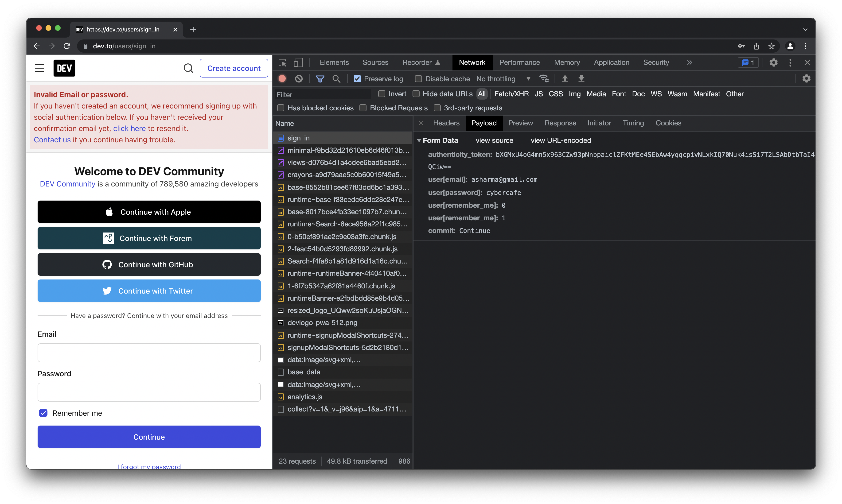Click the Contact us link
842x504 pixels.
pyautogui.click(x=52, y=140)
